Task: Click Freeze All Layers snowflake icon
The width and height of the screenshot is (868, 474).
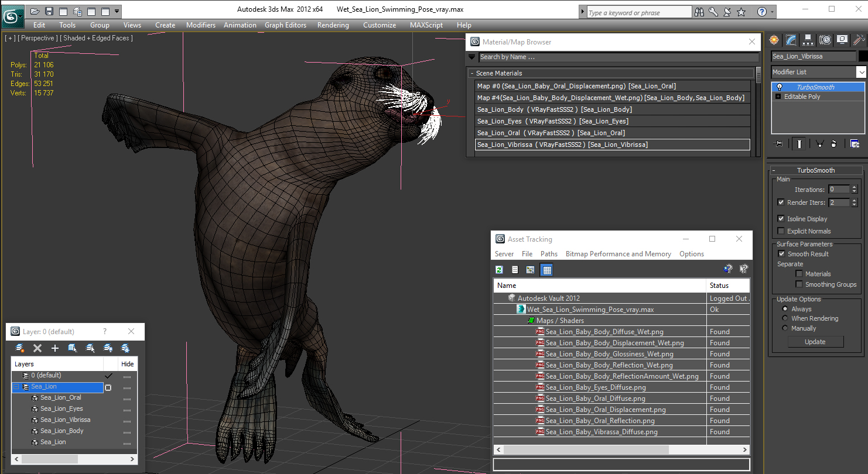Action: pyautogui.click(x=125, y=348)
